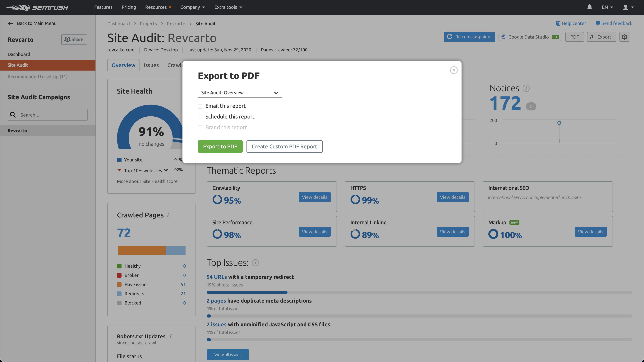Screen dimensions: 644x362
Task: Click the settings gear icon
Action: pos(624,37)
